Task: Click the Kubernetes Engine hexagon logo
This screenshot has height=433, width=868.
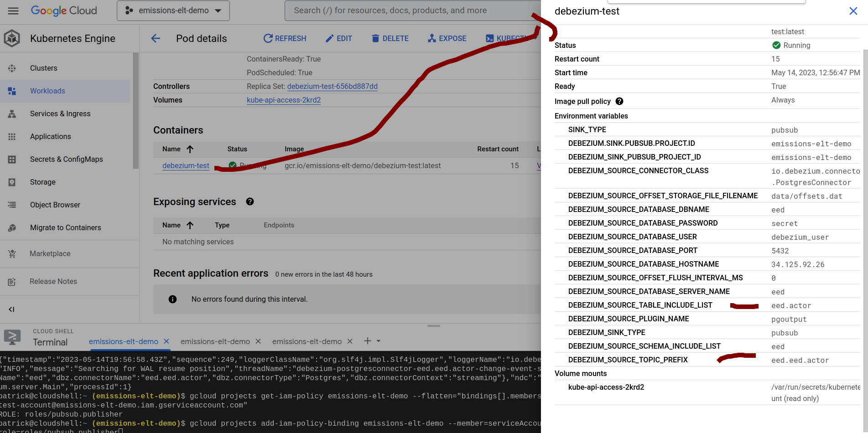Action: pos(12,38)
